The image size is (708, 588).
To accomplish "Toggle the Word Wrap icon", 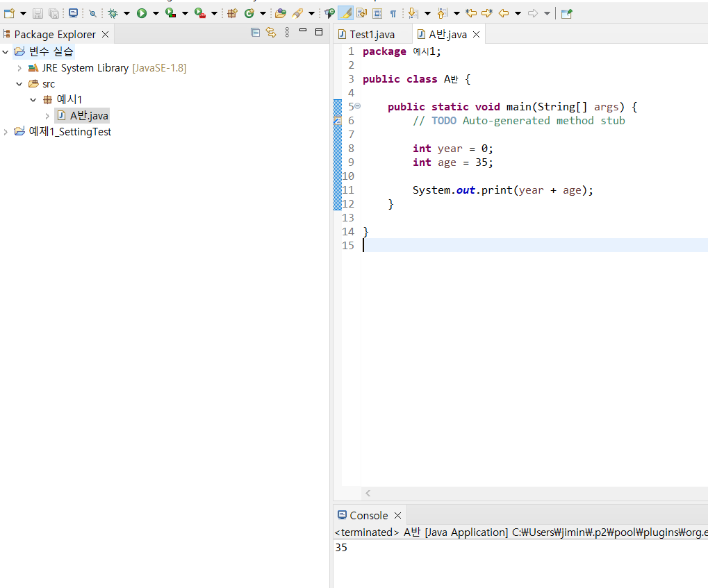I will pyautogui.click(x=362, y=14).
